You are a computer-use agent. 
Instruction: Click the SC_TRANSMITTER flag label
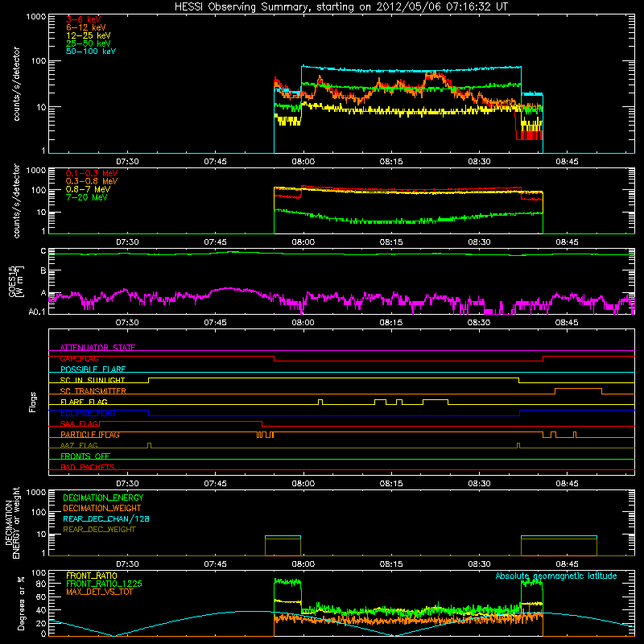point(93,391)
